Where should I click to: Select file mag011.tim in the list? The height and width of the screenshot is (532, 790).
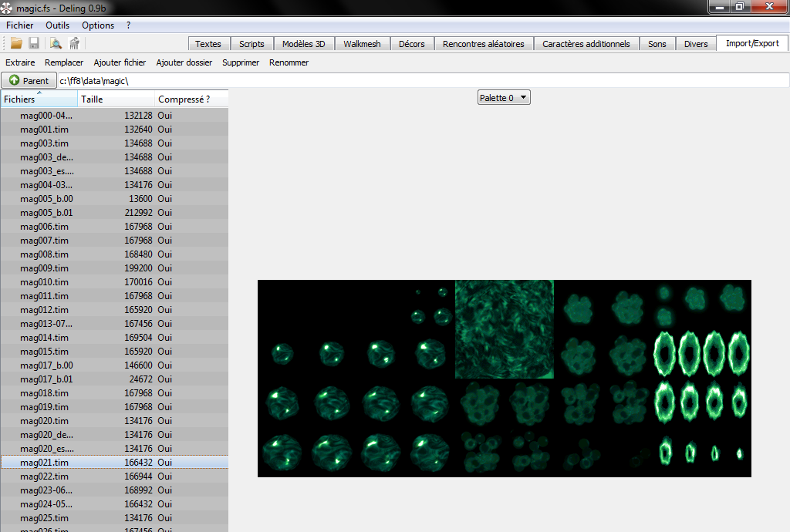point(114,296)
